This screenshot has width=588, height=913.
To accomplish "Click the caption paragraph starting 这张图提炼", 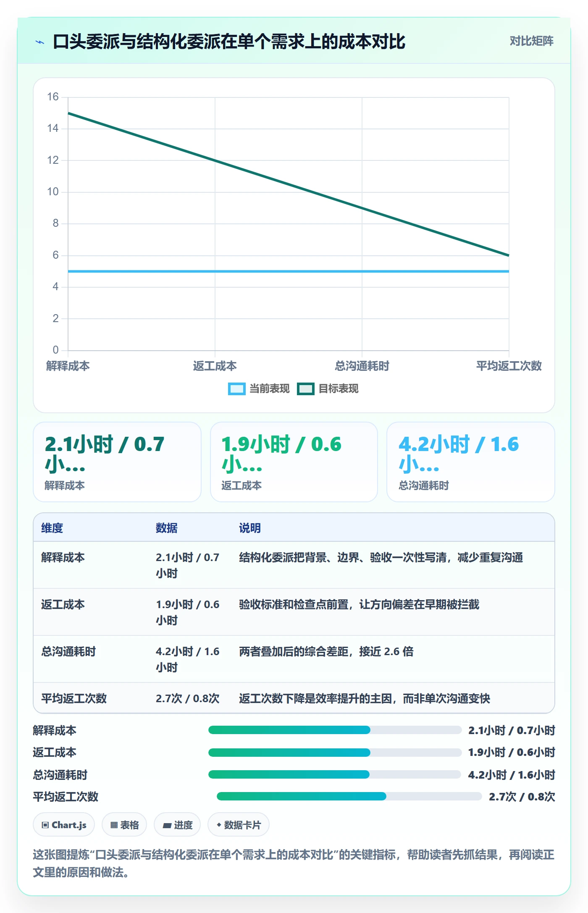I will (x=294, y=863).
